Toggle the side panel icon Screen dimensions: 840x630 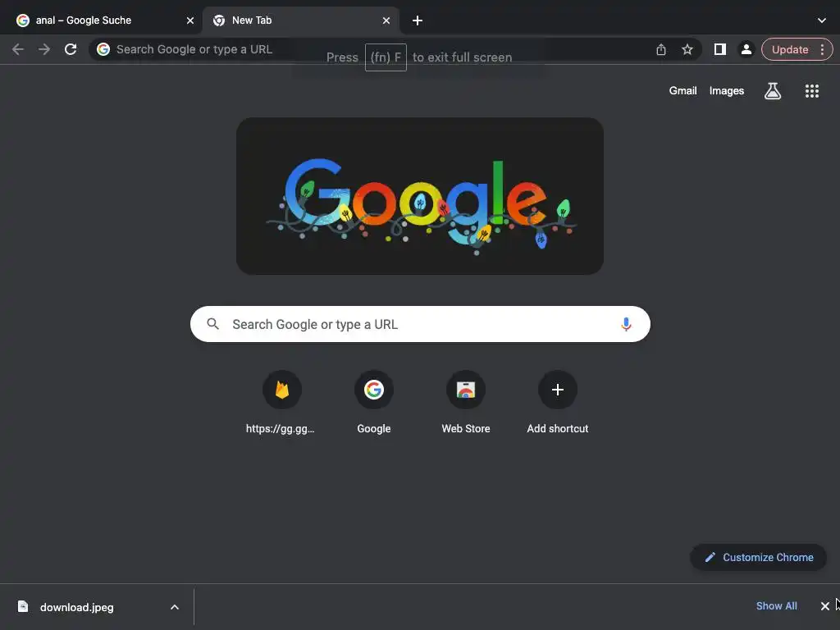(720, 49)
